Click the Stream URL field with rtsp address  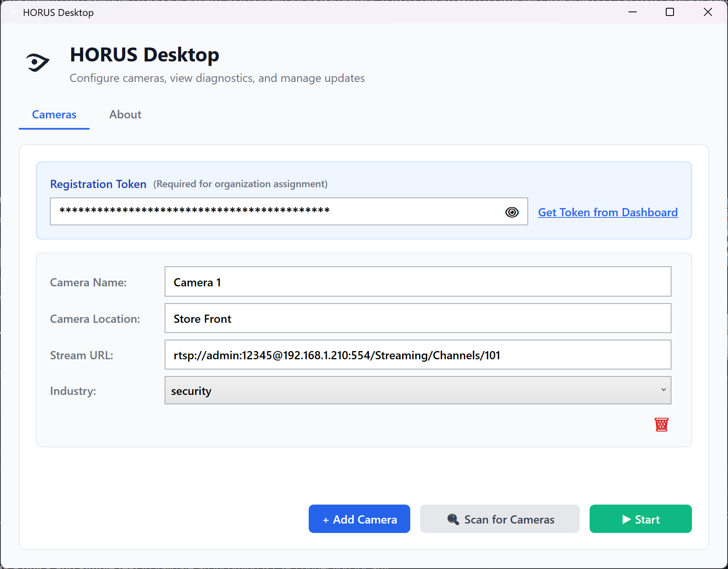click(418, 355)
